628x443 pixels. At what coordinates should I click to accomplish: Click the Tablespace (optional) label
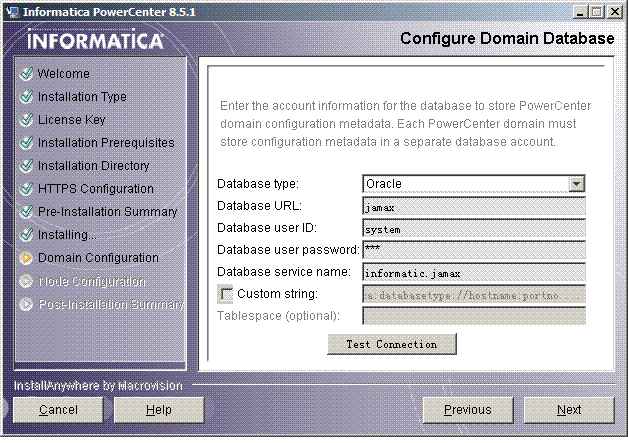[x=278, y=316]
